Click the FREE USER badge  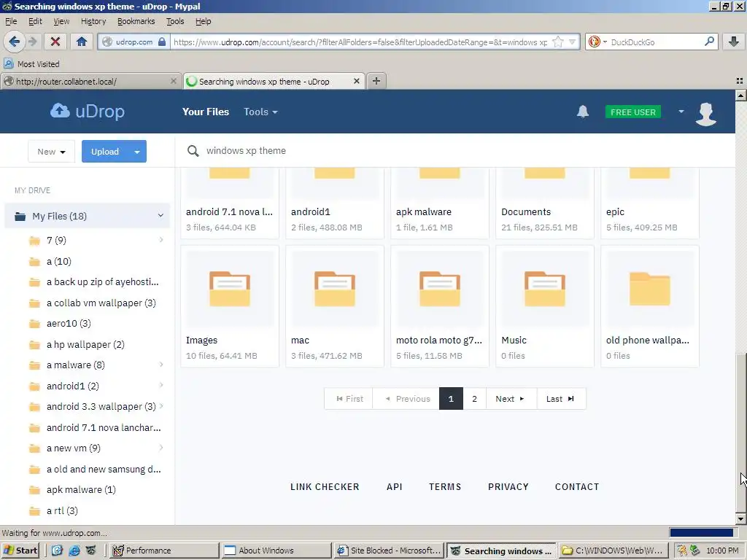point(633,112)
